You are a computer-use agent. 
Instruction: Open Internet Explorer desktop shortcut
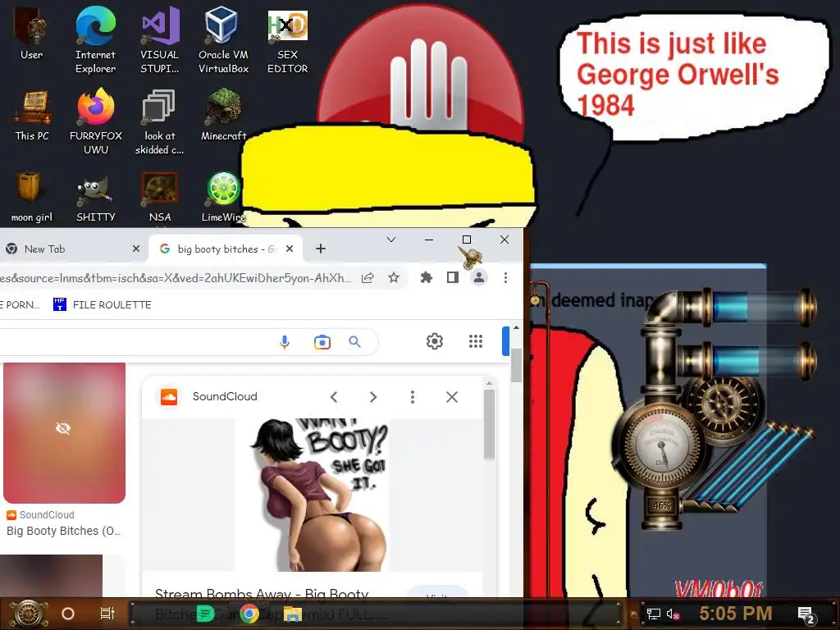click(x=95, y=40)
